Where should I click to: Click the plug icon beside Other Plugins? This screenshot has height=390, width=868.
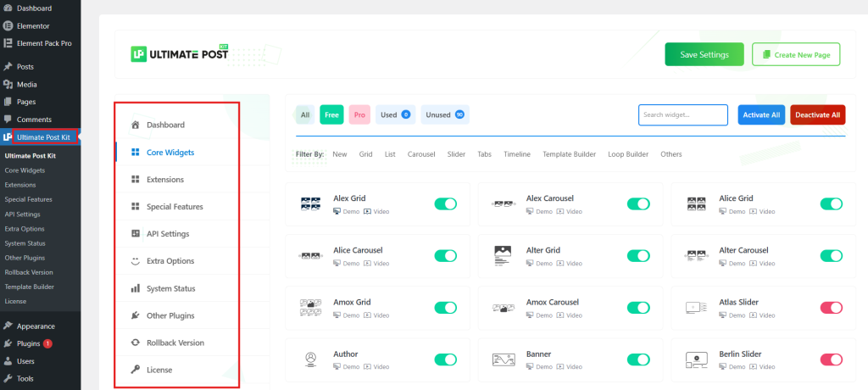[x=135, y=315]
